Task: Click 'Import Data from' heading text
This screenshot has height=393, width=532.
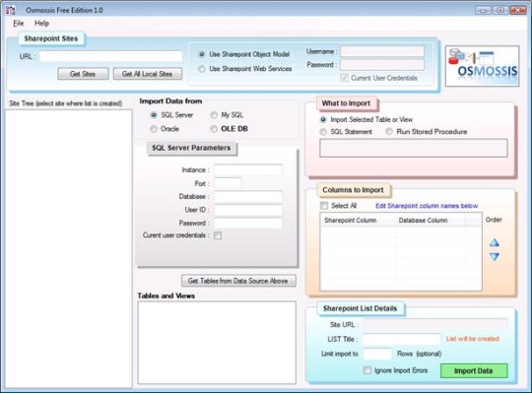Action: click(170, 101)
